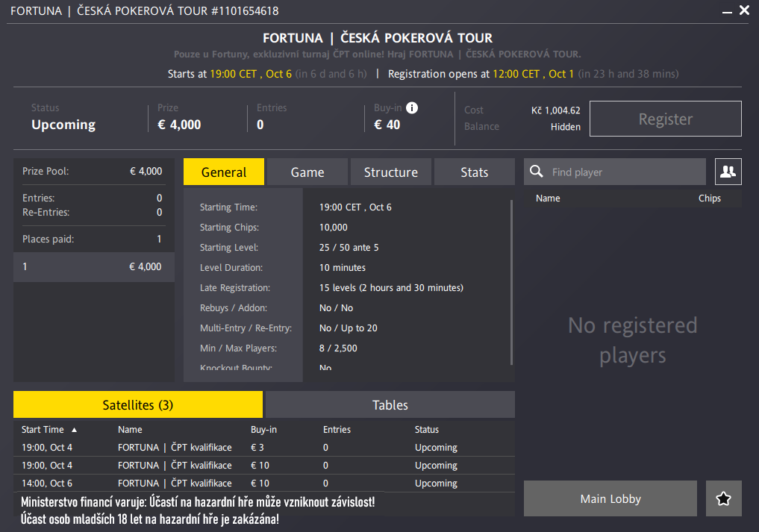Click the Starting Level 25 / 50 ante 5 value
759x532 pixels.
point(349,248)
